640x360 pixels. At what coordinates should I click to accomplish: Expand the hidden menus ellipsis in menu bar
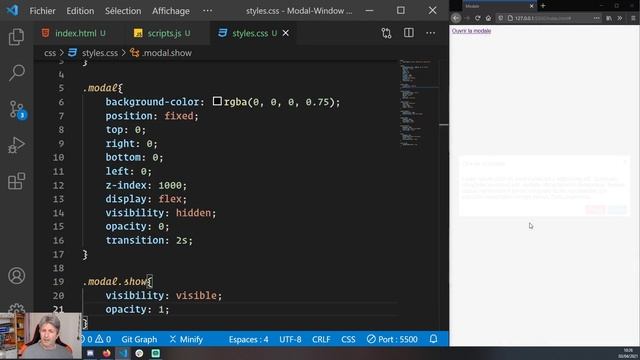coord(207,11)
